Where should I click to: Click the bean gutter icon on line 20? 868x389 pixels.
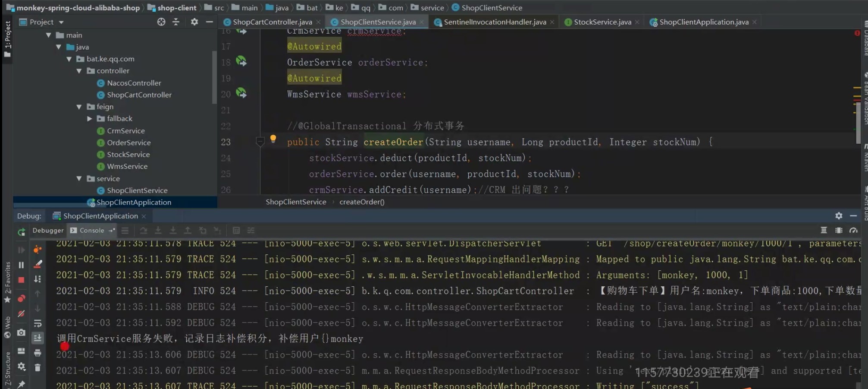241,93
